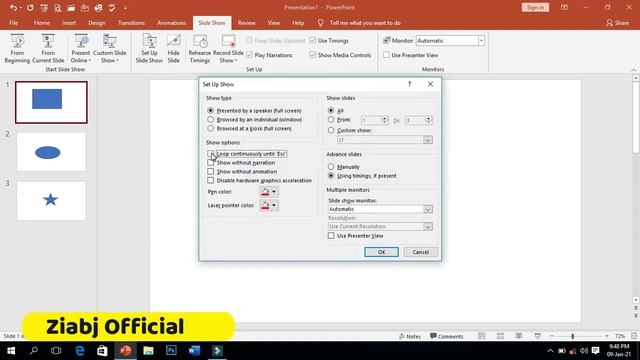Select Manually advance slides option
640x360 pixels.
331,167
